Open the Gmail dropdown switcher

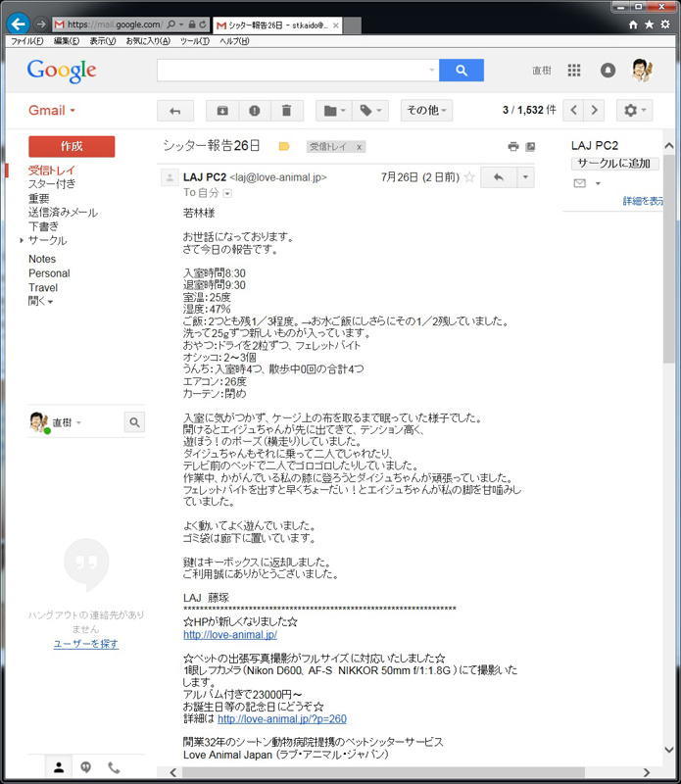[x=52, y=111]
